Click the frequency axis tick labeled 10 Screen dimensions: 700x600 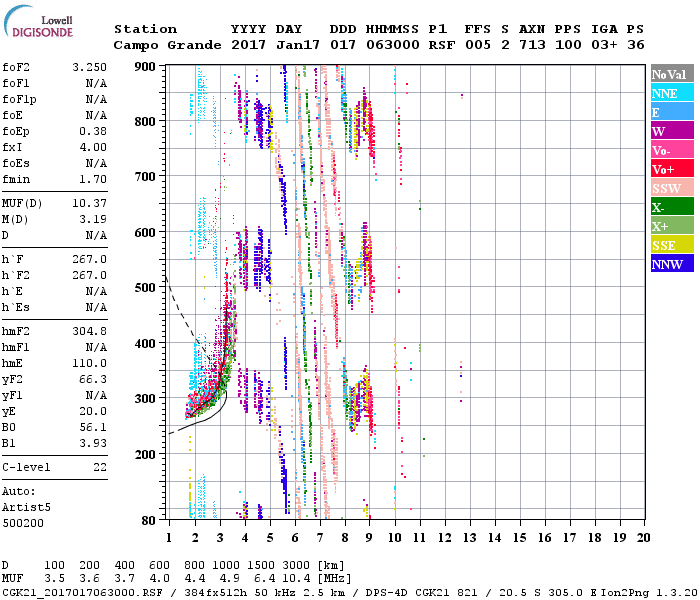[x=395, y=537]
